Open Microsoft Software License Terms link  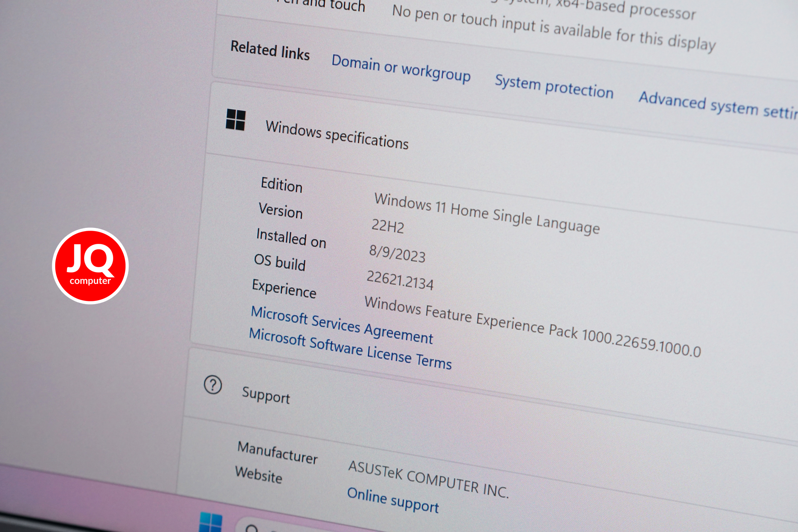(x=350, y=349)
